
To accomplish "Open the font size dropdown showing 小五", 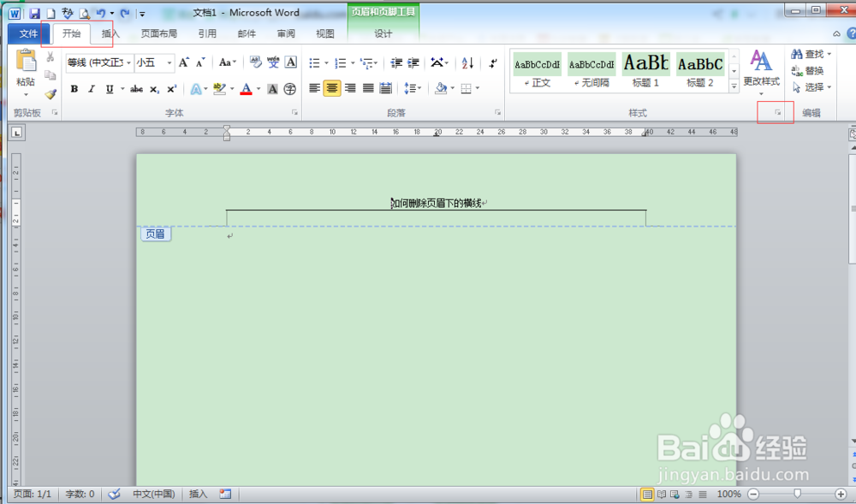I will [169, 62].
